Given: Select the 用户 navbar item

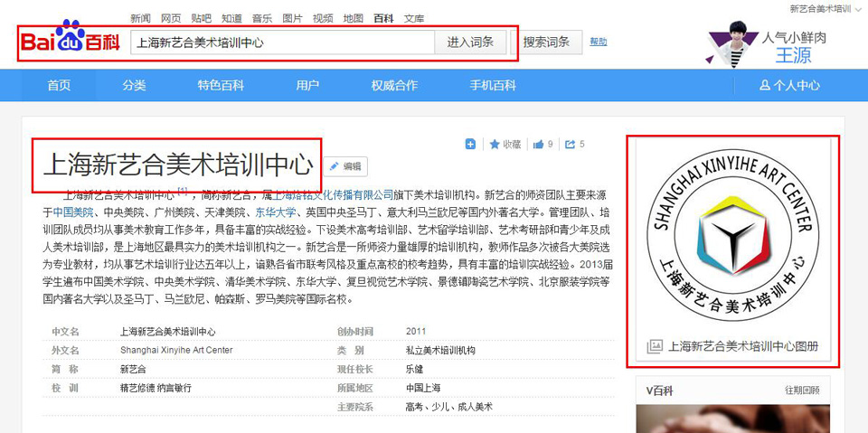Looking at the screenshot, I should tap(307, 85).
